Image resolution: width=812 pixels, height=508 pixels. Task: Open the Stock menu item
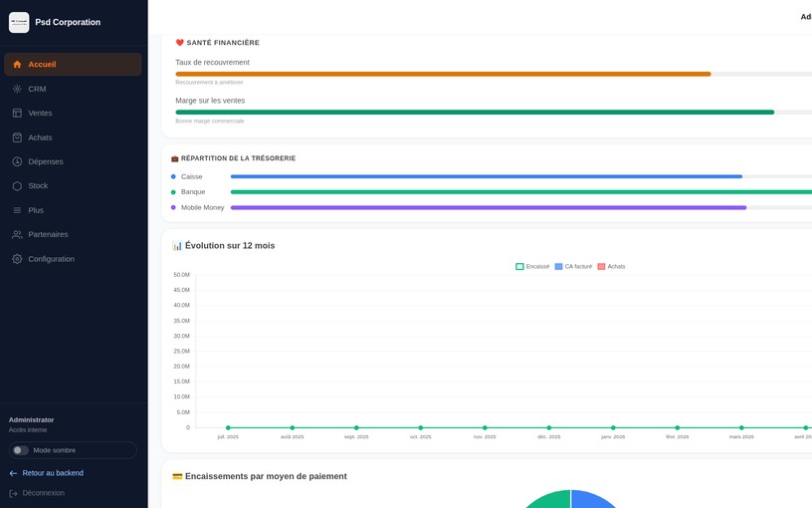(x=73, y=186)
